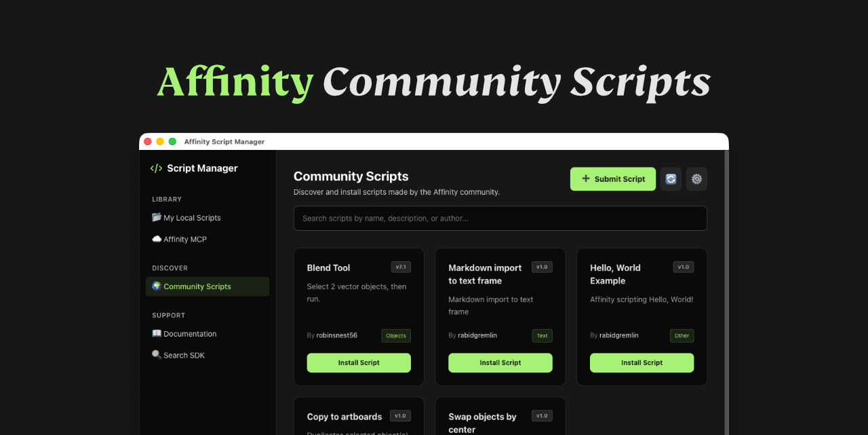868x435 pixels.
Task: Select My Local Scripts in the sidebar
Action: click(192, 217)
